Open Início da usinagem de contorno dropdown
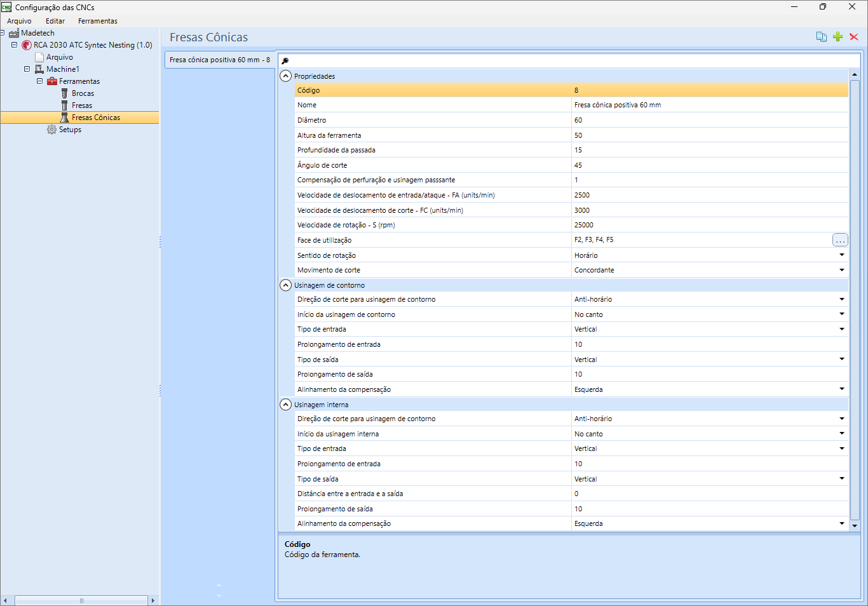 pyautogui.click(x=841, y=314)
